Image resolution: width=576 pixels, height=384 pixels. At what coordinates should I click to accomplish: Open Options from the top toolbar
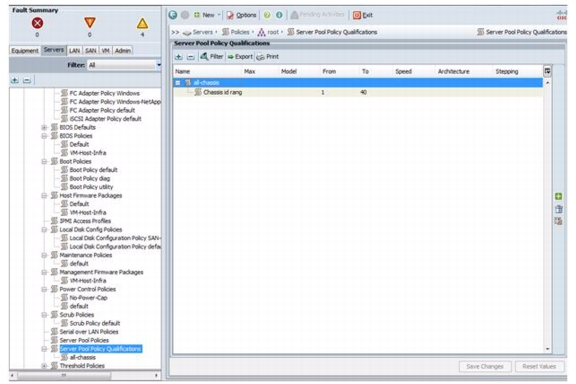tap(241, 15)
